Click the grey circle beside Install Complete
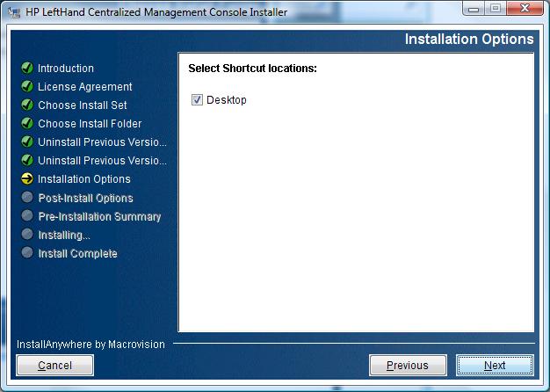This screenshot has height=392, width=550. (x=27, y=252)
